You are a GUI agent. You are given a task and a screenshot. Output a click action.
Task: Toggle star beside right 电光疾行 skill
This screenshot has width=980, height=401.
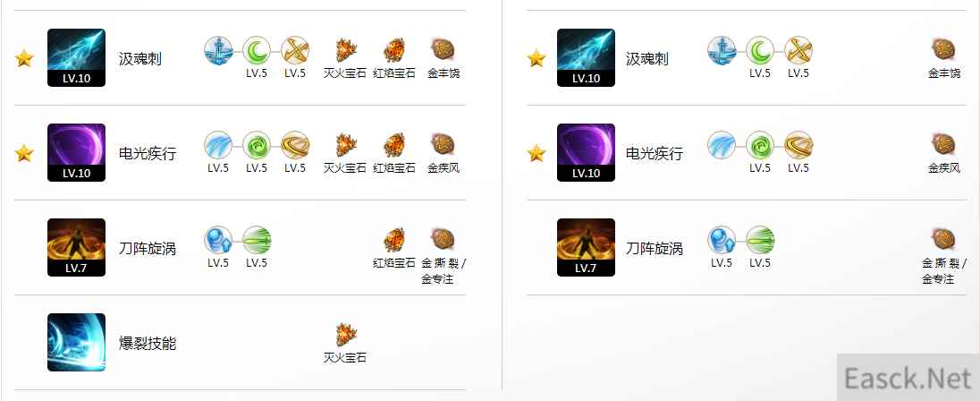pos(536,153)
